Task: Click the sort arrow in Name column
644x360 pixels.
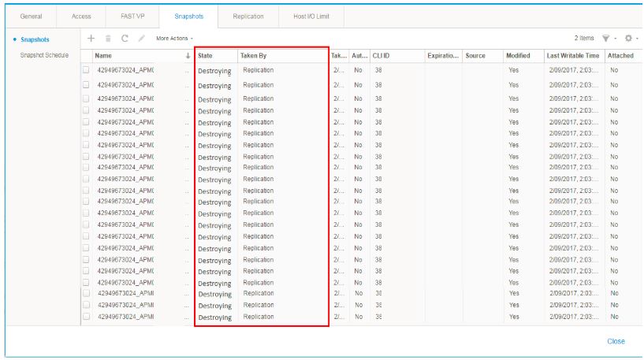Action: (x=188, y=56)
